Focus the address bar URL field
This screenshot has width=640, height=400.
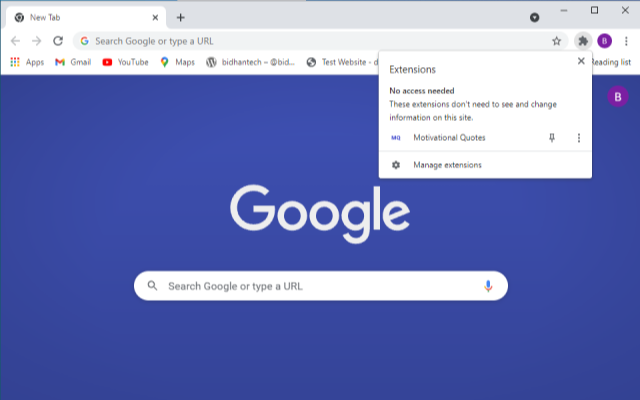coord(318,41)
